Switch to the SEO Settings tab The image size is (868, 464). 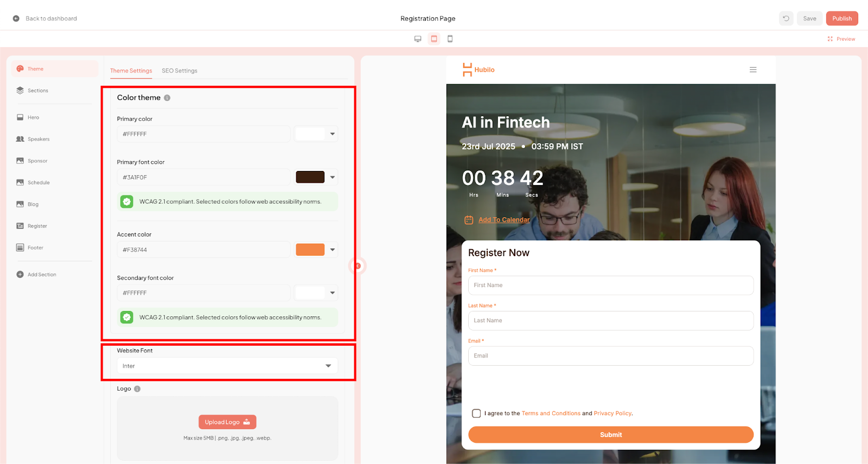179,71
